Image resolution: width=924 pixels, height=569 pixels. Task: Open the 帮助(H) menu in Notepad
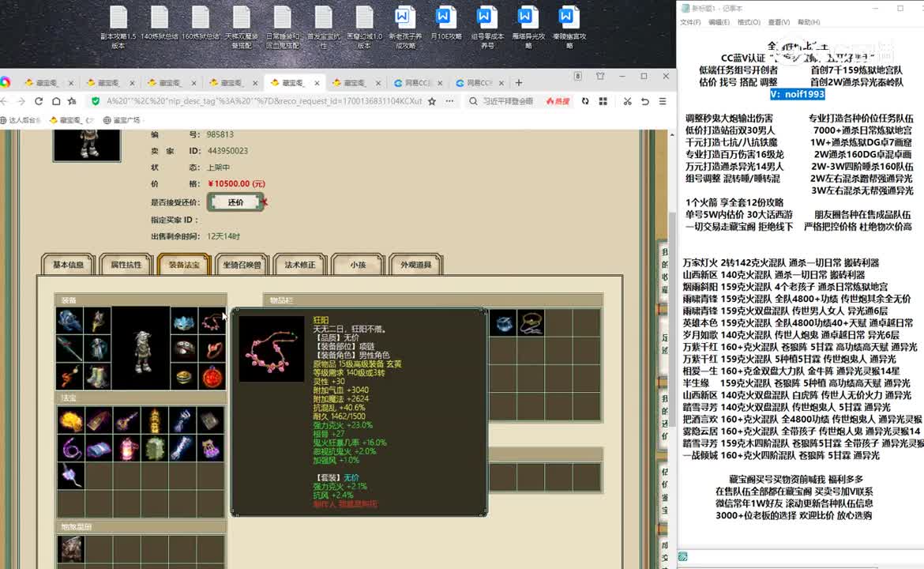(809, 22)
